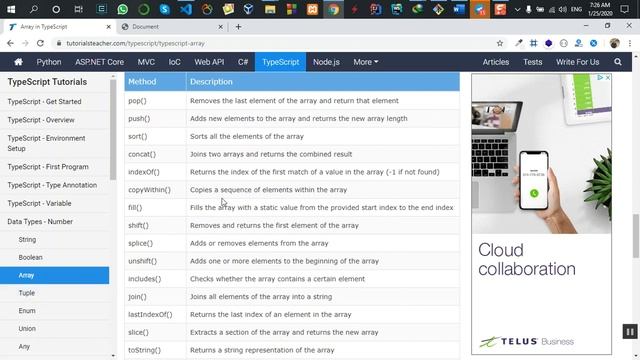Open File Explorer from taskbar
Image resolution: width=640 pixels, height=360 pixels.
(x=270, y=9)
